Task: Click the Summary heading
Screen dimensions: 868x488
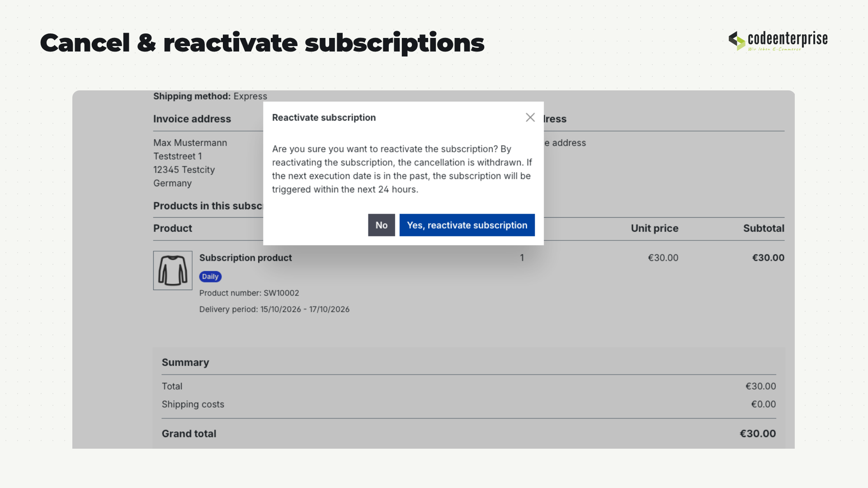Action: pyautogui.click(x=185, y=362)
